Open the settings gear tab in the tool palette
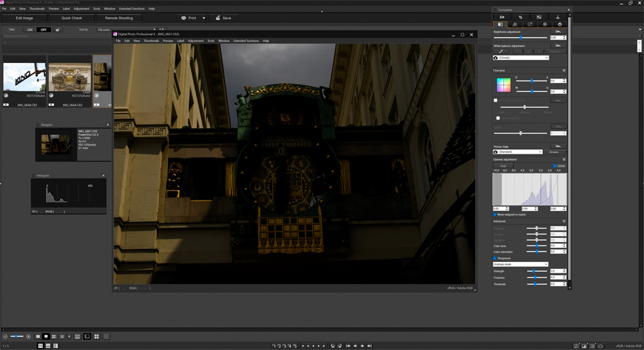The image size is (644, 350). (560, 24)
